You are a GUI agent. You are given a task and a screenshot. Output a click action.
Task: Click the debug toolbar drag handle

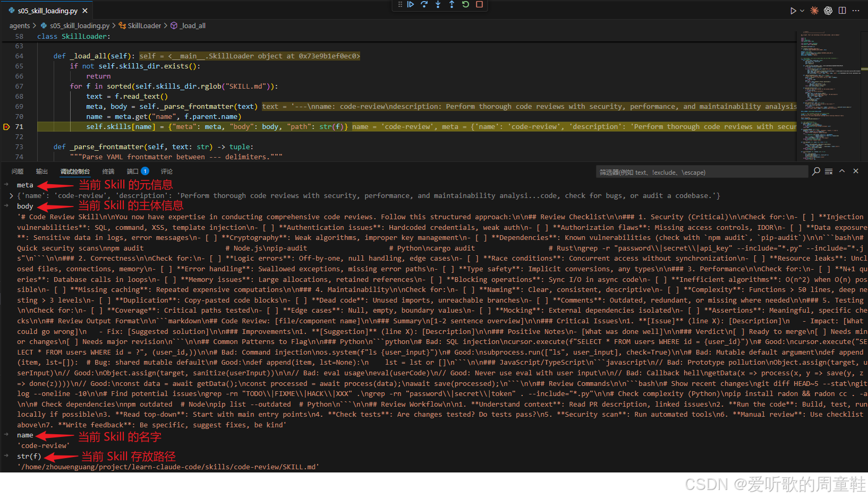pos(400,5)
